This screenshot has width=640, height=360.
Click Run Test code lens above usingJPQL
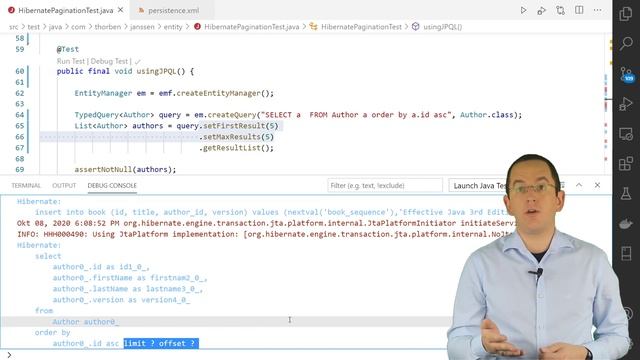click(71, 61)
